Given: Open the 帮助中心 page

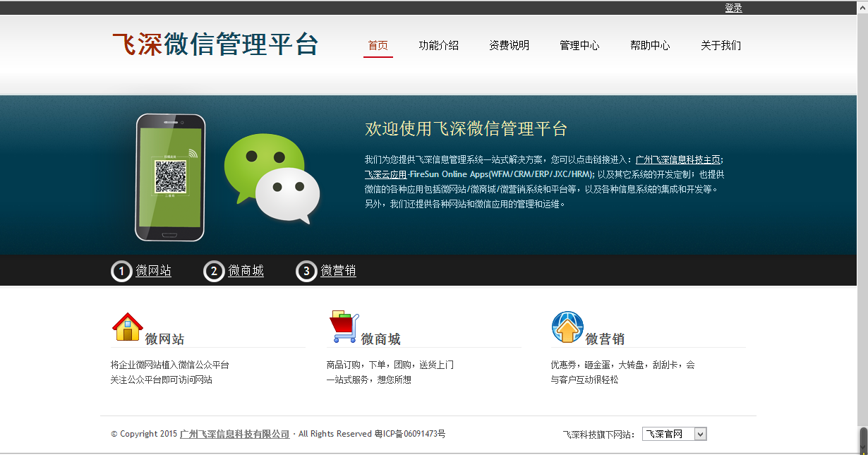Looking at the screenshot, I should pyautogui.click(x=650, y=46).
